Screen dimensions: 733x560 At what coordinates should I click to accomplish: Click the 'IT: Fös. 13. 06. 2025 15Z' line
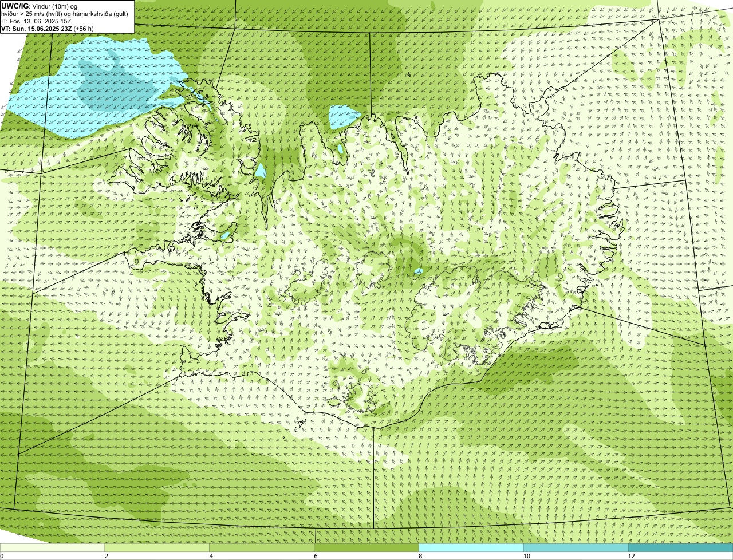point(36,21)
